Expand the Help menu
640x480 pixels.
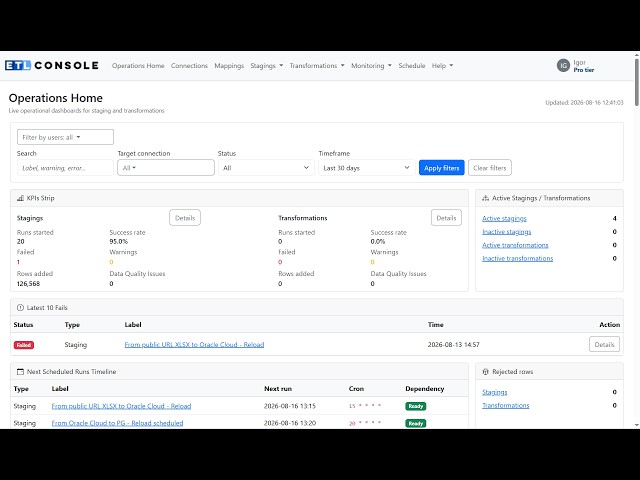(x=442, y=65)
